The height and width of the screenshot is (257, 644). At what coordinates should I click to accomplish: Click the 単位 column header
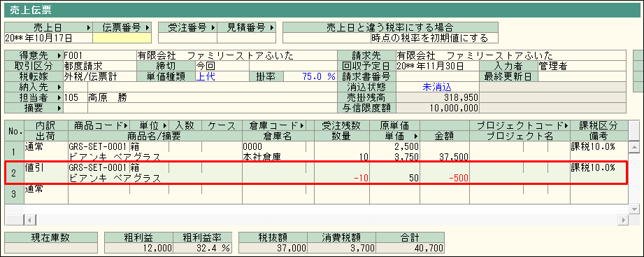[x=150, y=125]
